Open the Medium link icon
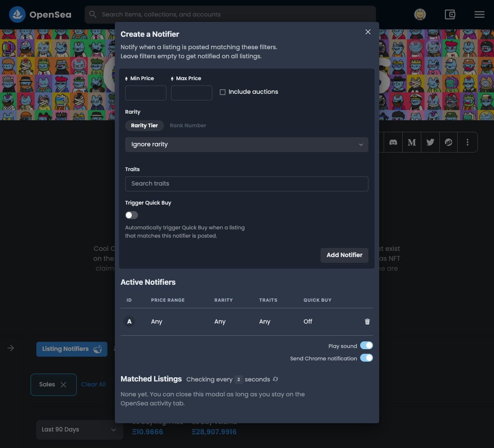The height and width of the screenshot is (448, 494). point(411,142)
